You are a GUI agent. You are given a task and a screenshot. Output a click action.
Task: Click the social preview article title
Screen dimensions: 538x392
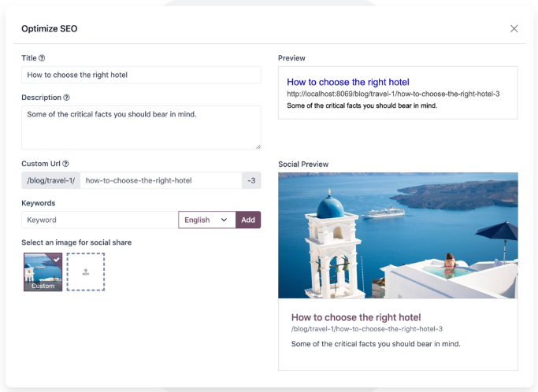[356, 318]
